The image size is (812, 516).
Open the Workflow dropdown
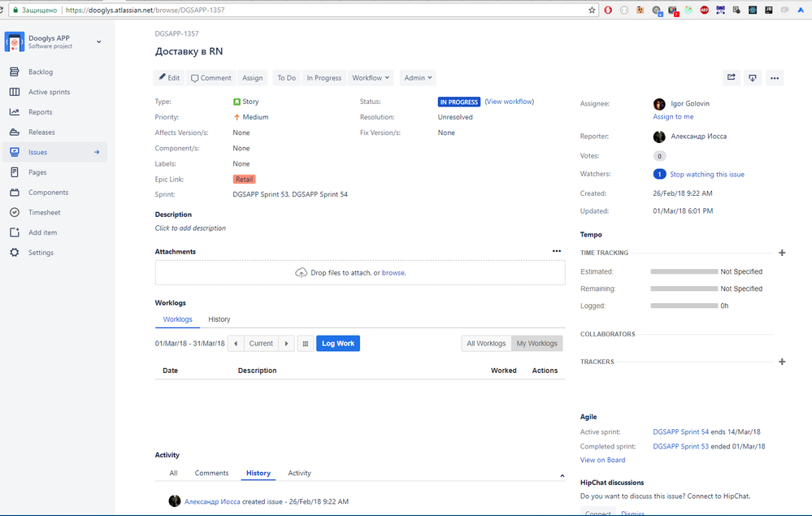(x=371, y=78)
